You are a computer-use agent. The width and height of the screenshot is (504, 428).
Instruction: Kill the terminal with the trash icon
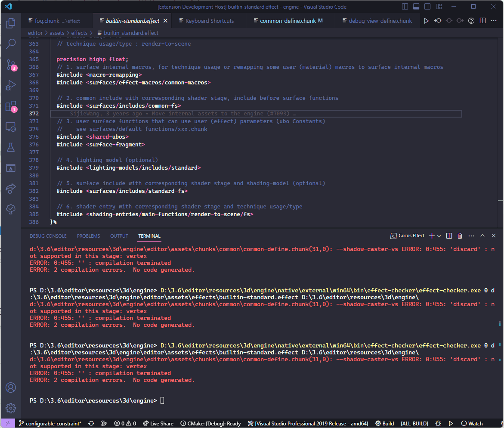(x=460, y=236)
